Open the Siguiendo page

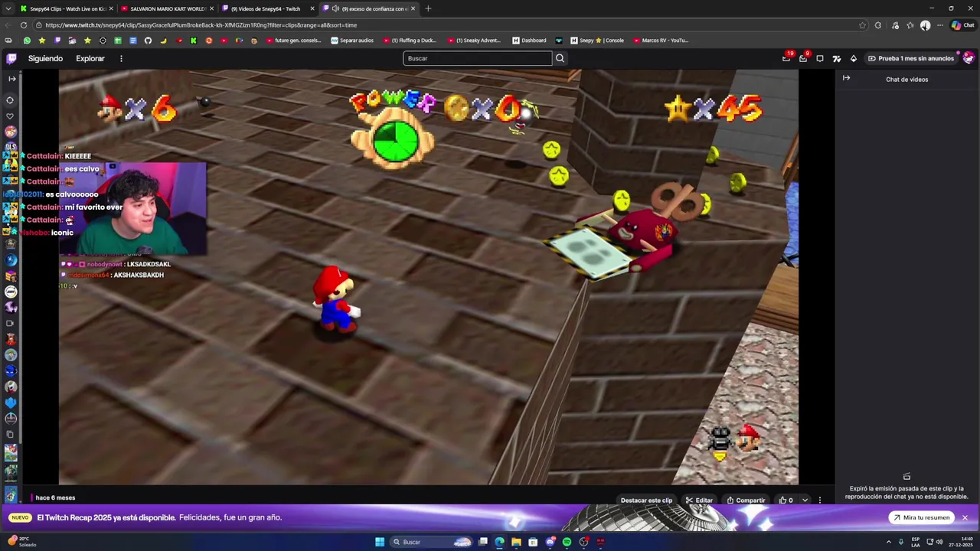point(45,58)
